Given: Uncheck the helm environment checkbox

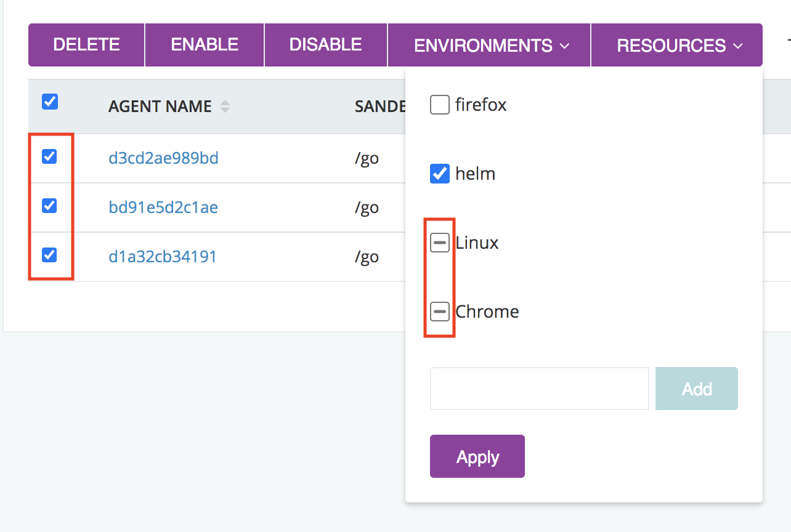Looking at the screenshot, I should (x=439, y=174).
